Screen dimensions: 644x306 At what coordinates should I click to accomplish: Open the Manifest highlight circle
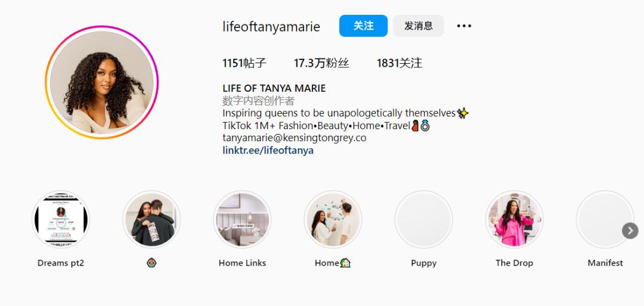tap(605, 220)
